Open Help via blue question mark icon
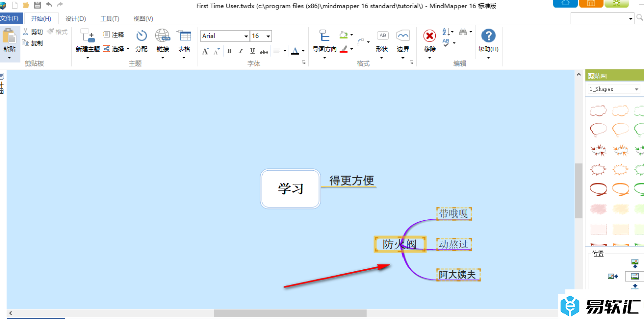Viewport: 644px width, 319px height. click(x=489, y=36)
